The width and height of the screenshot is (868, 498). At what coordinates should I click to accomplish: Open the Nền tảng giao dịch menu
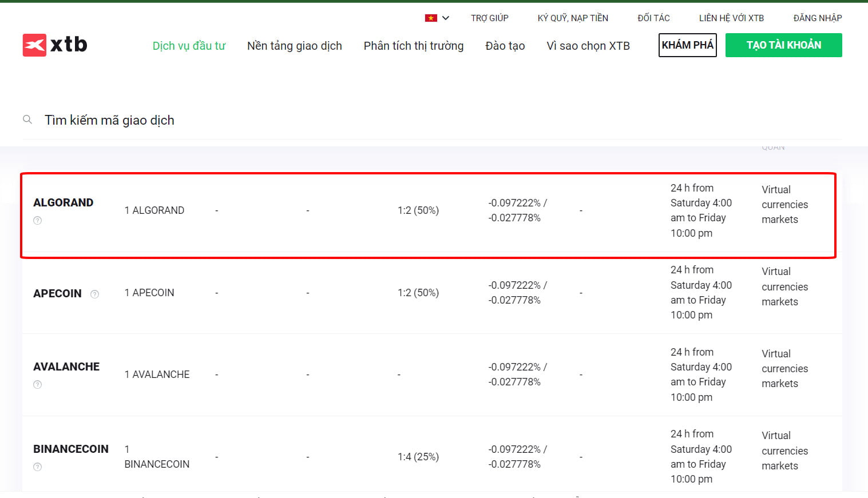pyautogui.click(x=295, y=46)
